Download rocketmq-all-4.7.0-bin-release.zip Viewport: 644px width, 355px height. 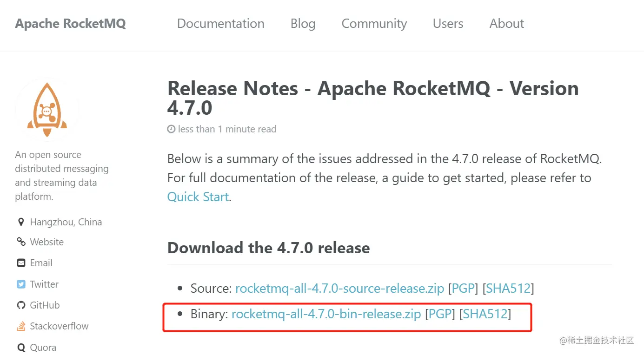[x=326, y=314]
